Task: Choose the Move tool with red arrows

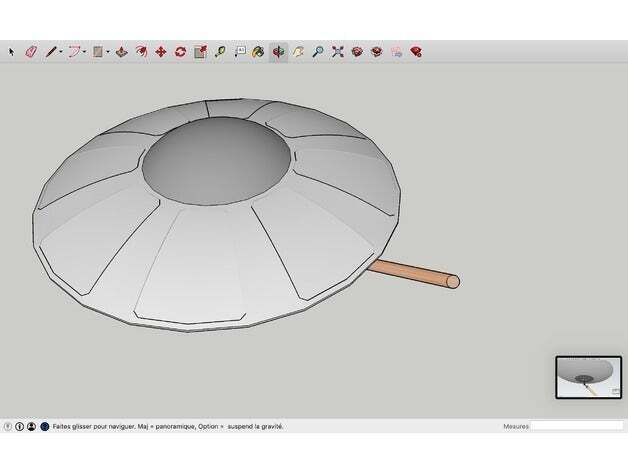Action: [x=160, y=51]
